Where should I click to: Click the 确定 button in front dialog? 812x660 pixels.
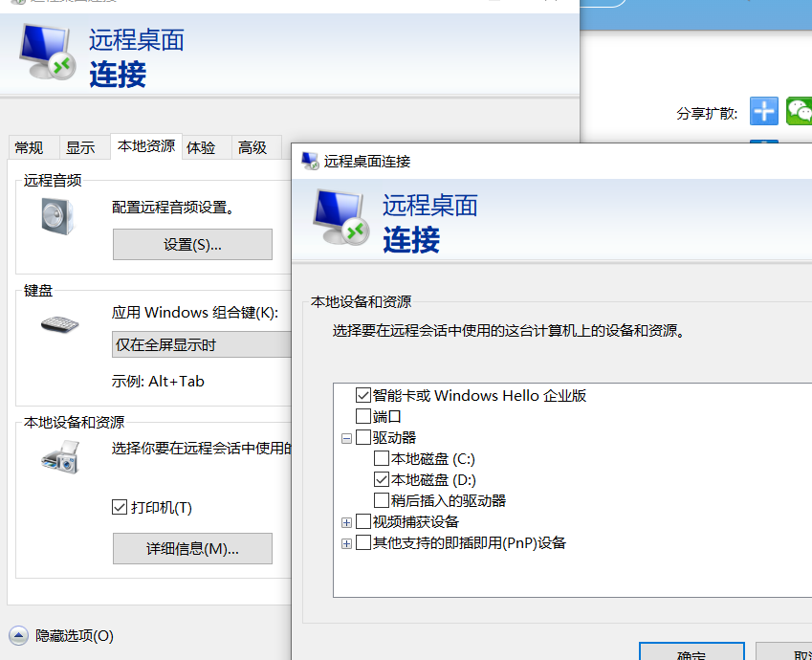coord(691,652)
